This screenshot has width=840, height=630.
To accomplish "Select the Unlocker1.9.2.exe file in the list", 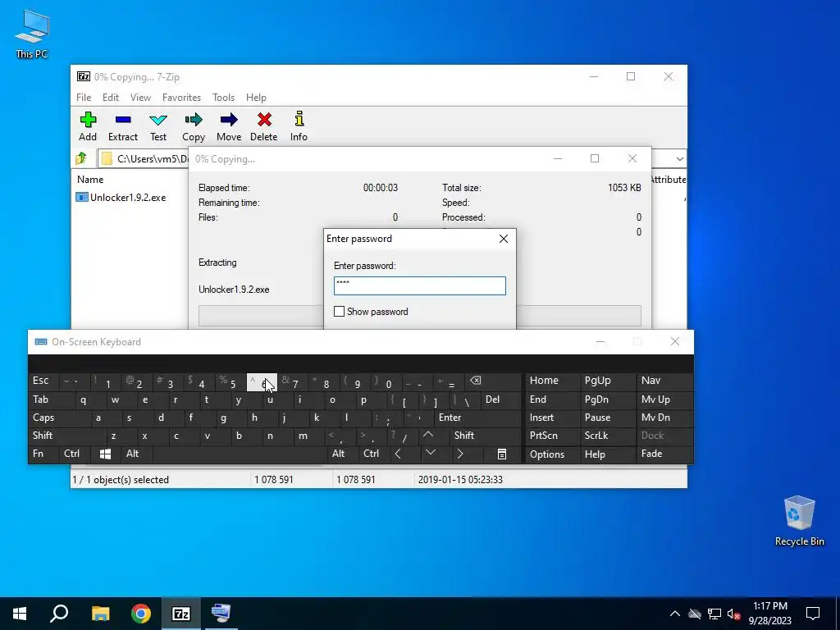I will (121, 197).
